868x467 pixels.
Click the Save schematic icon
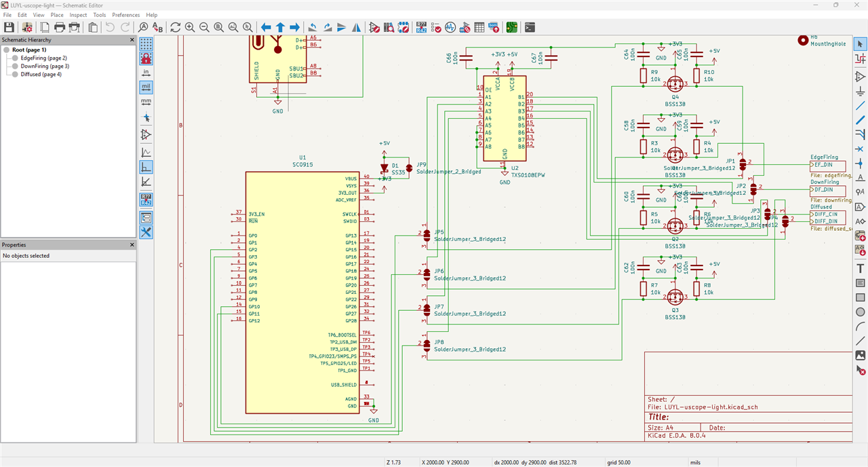[x=9, y=27]
